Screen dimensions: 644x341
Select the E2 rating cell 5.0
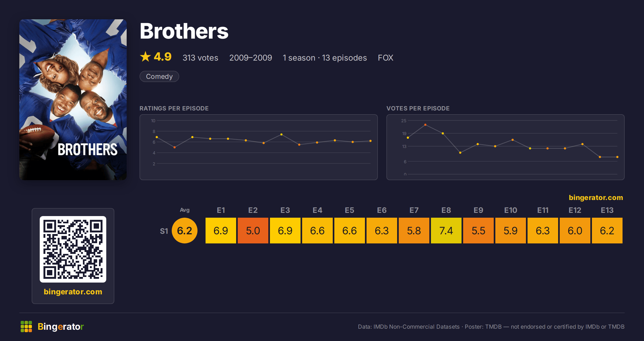(253, 231)
